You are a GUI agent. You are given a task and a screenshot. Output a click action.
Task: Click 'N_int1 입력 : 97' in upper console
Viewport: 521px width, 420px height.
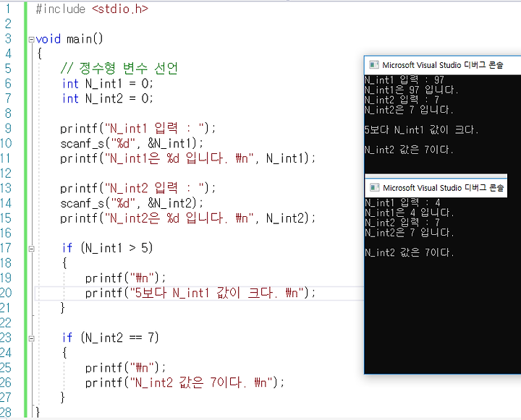[x=404, y=80]
